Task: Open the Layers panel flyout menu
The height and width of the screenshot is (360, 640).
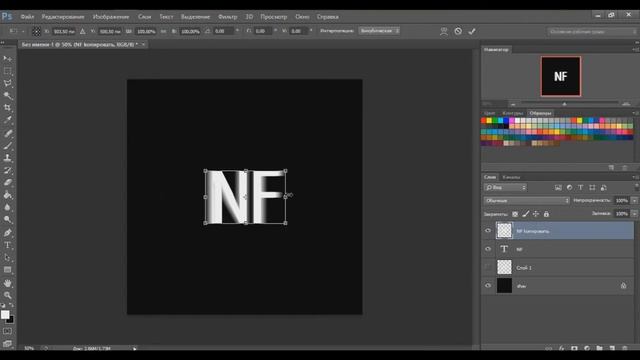Action: (x=635, y=177)
